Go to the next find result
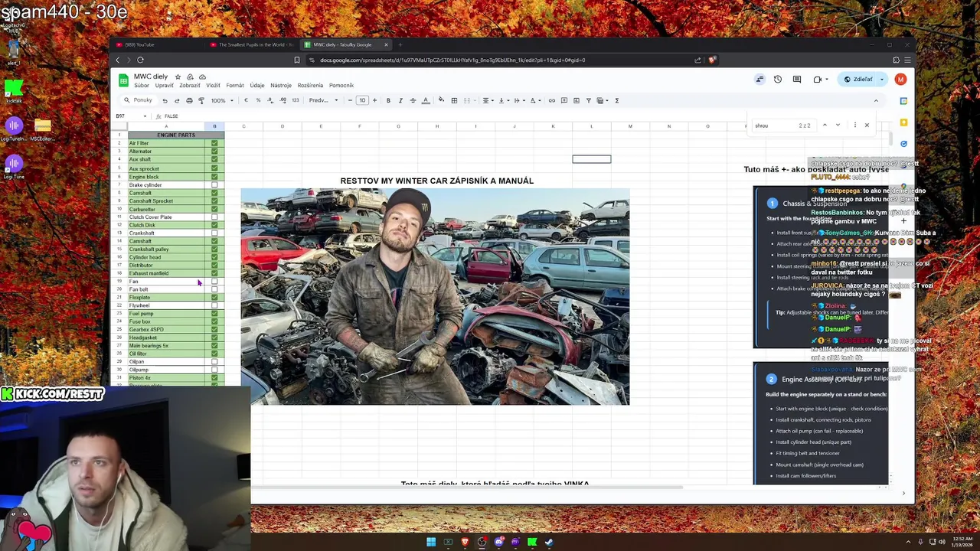The width and height of the screenshot is (980, 551). pos(838,125)
